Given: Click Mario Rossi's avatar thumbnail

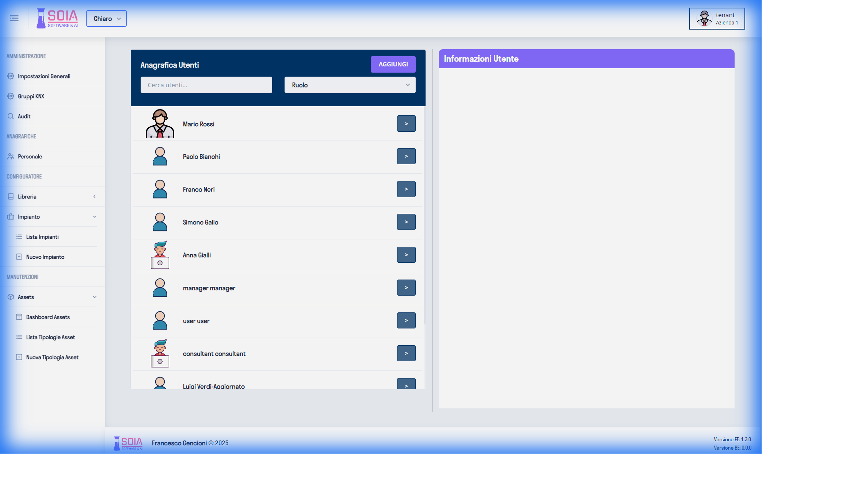Looking at the screenshot, I should [x=160, y=124].
